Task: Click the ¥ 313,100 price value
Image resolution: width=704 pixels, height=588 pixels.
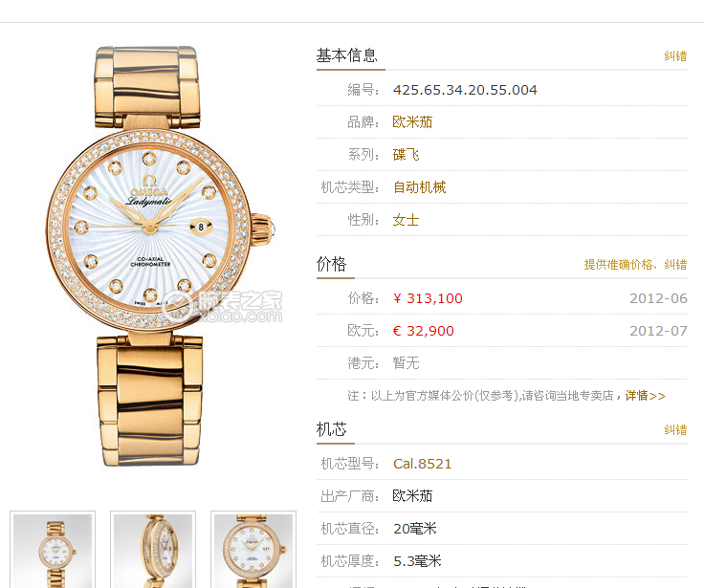Action: point(428,298)
